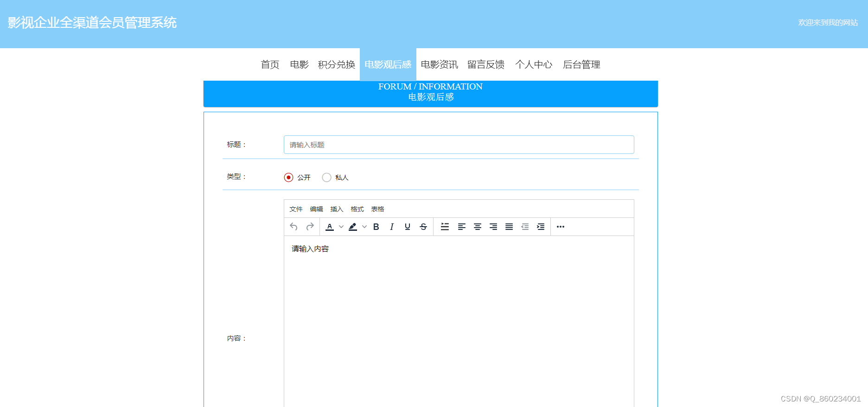Open the 文件 editor menu
Image resolution: width=868 pixels, height=407 pixels.
click(x=296, y=209)
